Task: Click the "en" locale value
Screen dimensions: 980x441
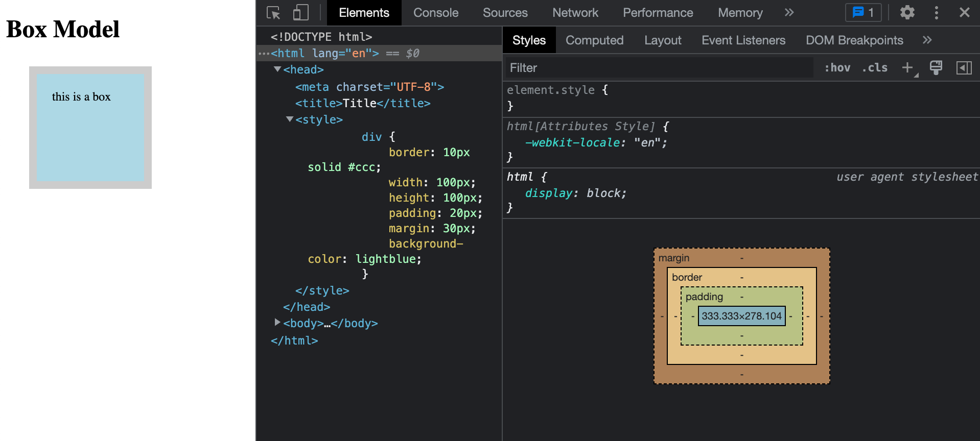Action: tap(647, 142)
